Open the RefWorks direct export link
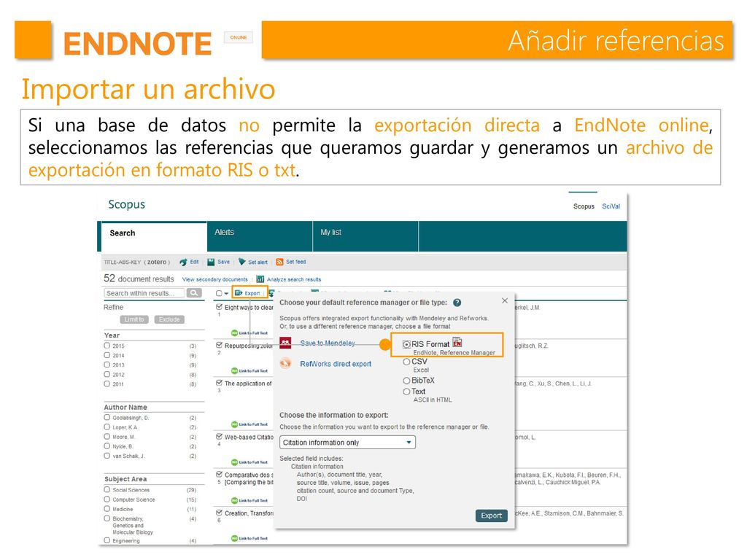Image resolution: width=747 pixels, height=560 pixels. pyautogui.click(x=336, y=364)
